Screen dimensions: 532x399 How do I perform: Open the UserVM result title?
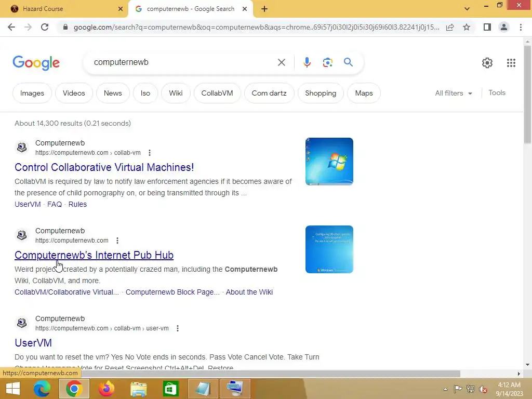tap(33, 343)
